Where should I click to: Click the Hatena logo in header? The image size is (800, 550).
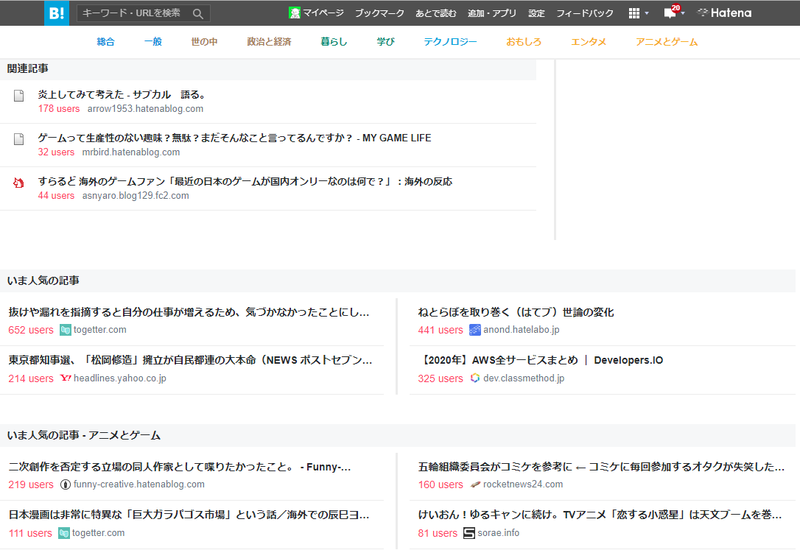click(x=724, y=13)
